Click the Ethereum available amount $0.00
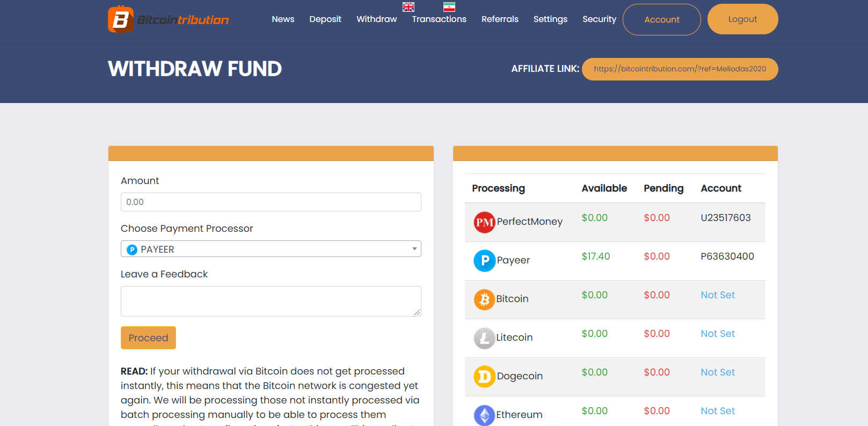Viewport: 868px width, 426px height. (x=595, y=411)
